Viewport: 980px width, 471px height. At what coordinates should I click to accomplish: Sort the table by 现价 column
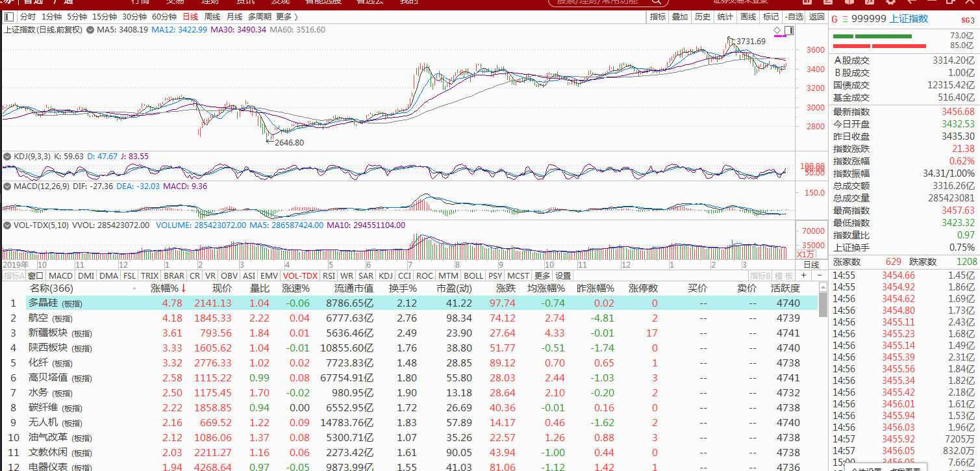tap(221, 288)
